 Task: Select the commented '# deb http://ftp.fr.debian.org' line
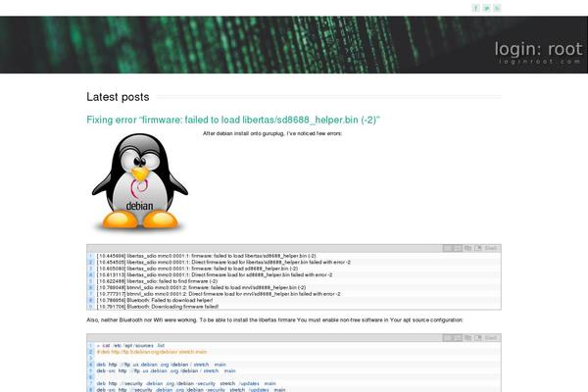click(x=152, y=352)
